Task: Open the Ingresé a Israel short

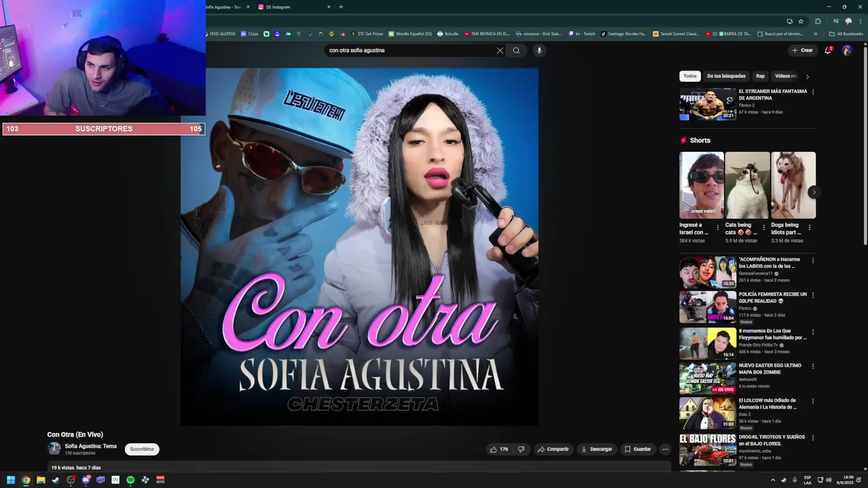Action: point(701,185)
